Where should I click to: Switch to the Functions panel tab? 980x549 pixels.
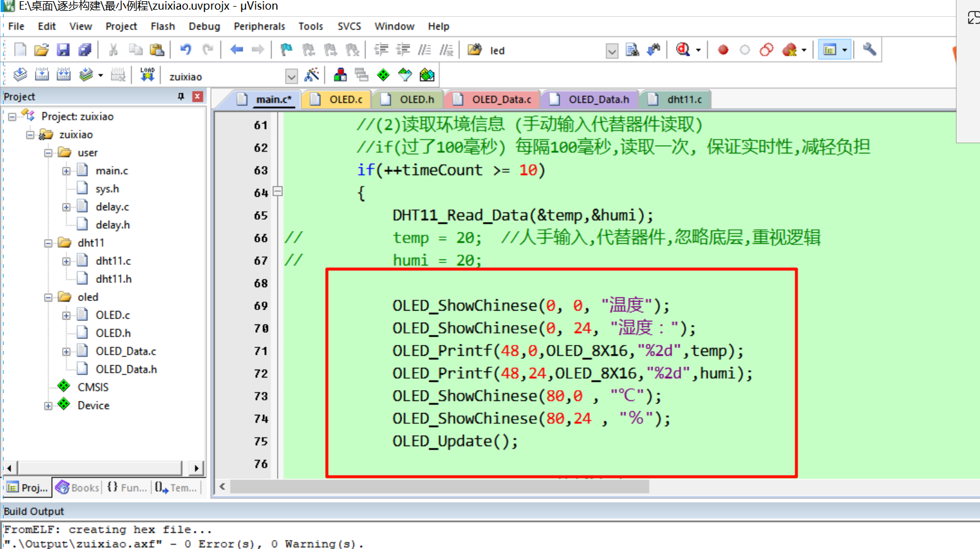(x=127, y=488)
